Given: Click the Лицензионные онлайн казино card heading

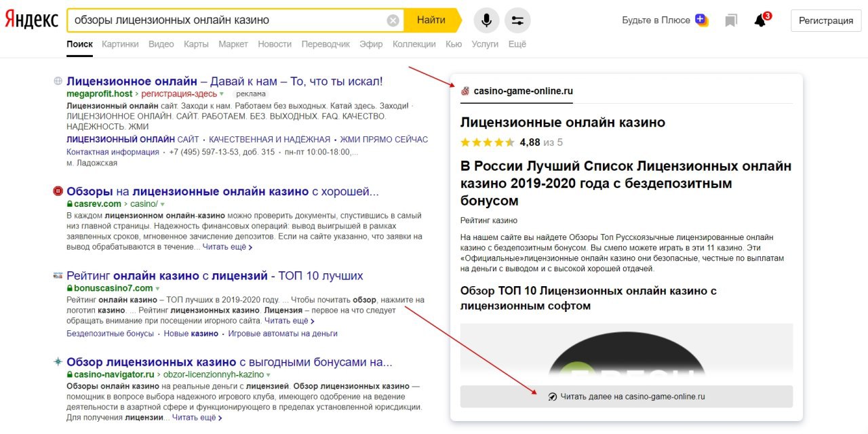Looking at the screenshot, I should 563,123.
